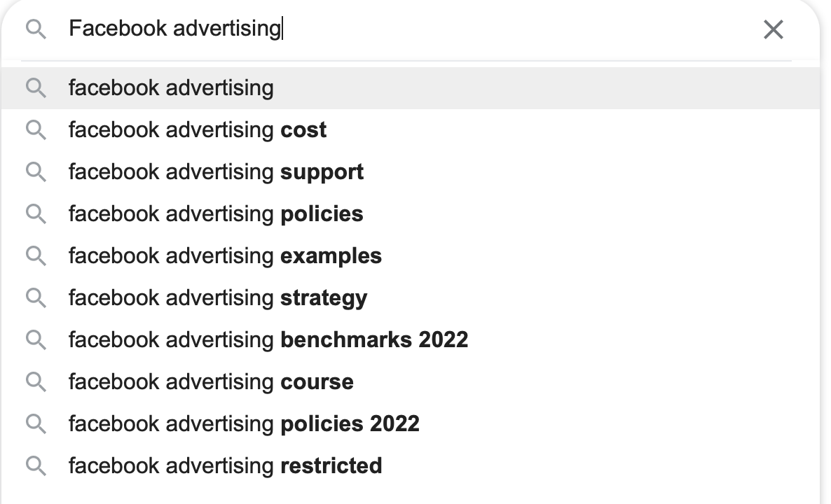Click the magnifier icon beside "facebook advertising support"

pos(36,172)
